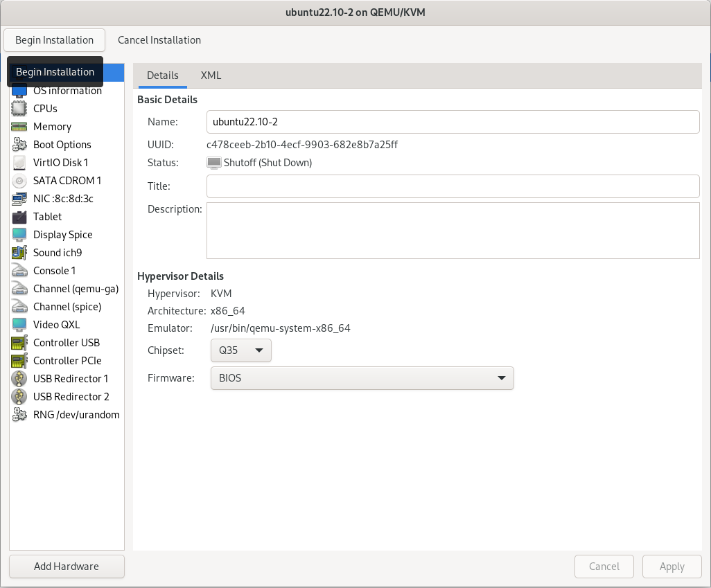This screenshot has height=588, width=711.
Task: Switch to the Details tab
Action: pyautogui.click(x=162, y=75)
